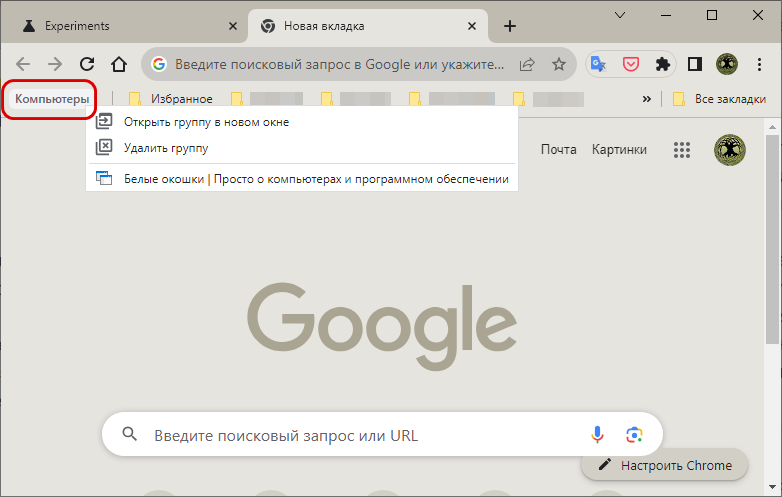Open the Картинки link
This screenshot has height=497, width=782.
pos(619,150)
